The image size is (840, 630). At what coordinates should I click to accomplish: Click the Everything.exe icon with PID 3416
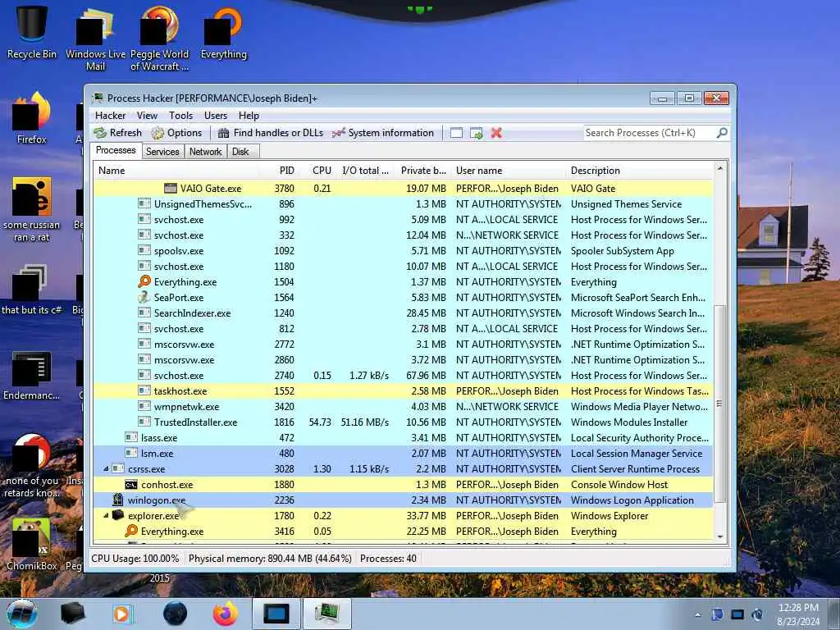tap(131, 531)
